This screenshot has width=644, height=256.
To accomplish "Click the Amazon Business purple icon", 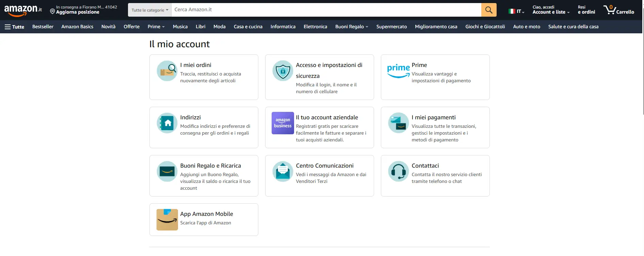I will (283, 123).
